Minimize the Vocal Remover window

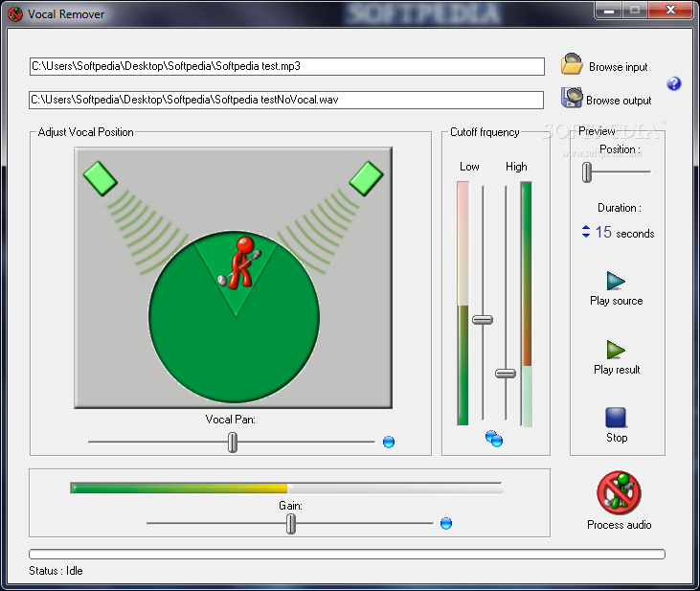[x=609, y=11]
